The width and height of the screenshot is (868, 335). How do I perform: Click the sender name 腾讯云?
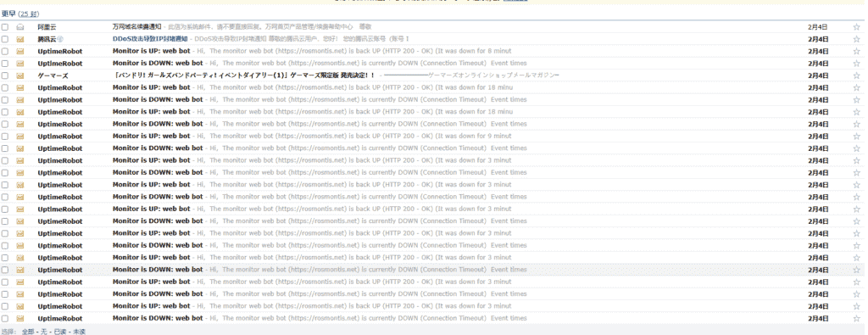point(47,39)
